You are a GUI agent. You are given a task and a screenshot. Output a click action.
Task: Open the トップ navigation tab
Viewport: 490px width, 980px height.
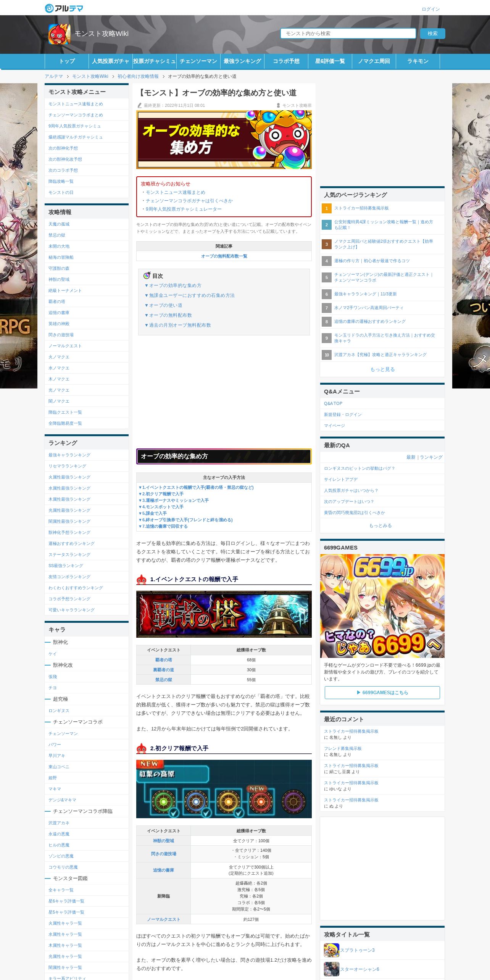pos(67,61)
